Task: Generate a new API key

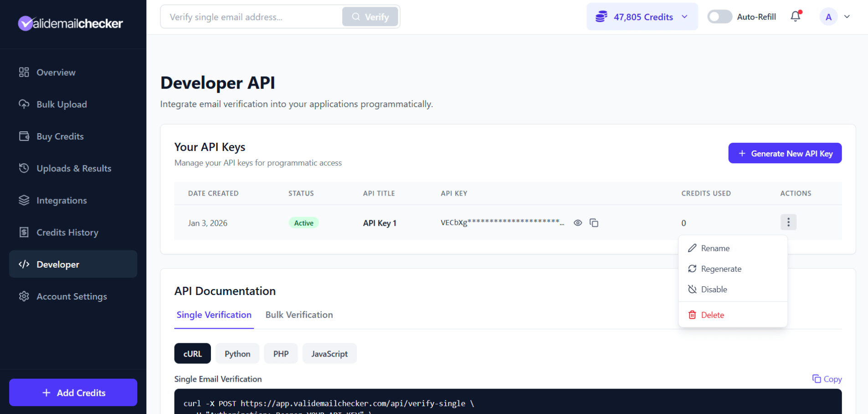Action: tap(785, 153)
